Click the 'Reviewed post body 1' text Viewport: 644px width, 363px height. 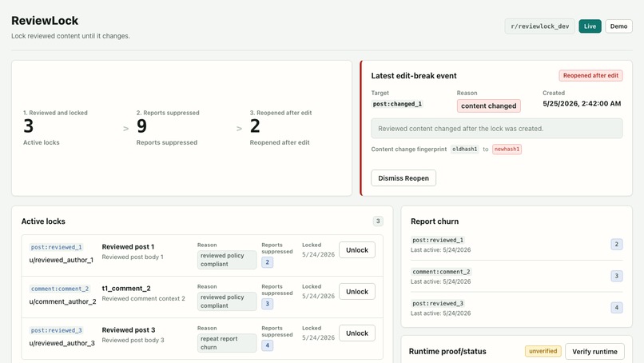tap(133, 257)
